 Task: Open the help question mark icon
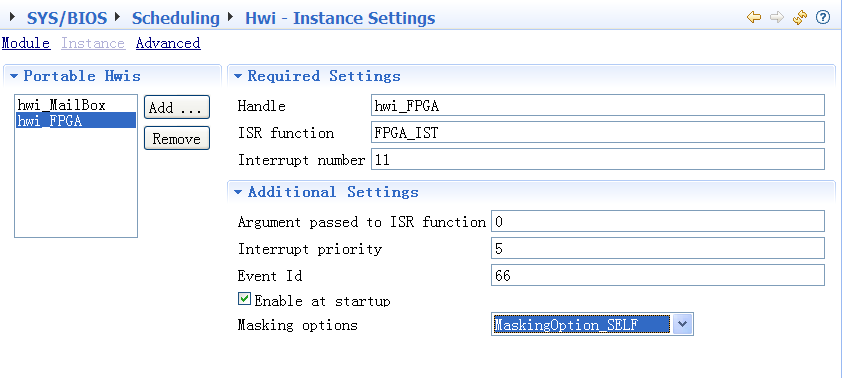823,17
